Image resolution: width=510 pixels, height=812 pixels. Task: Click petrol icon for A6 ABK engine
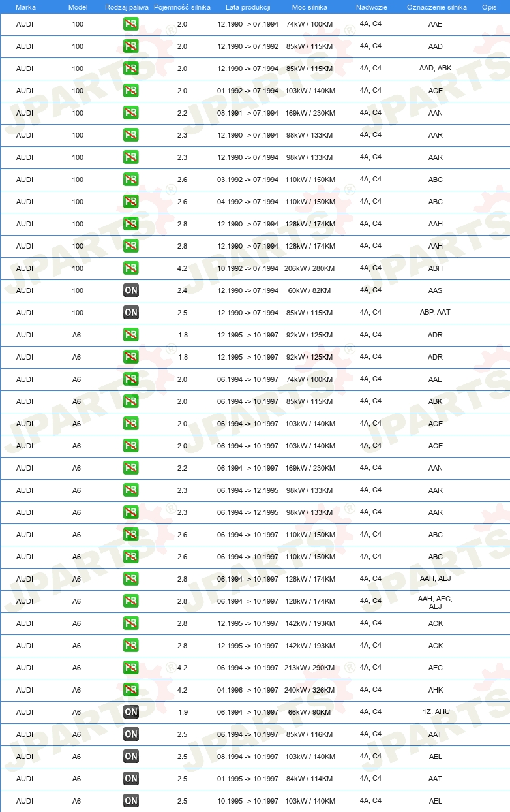pyautogui.click(x=131, y=401)
